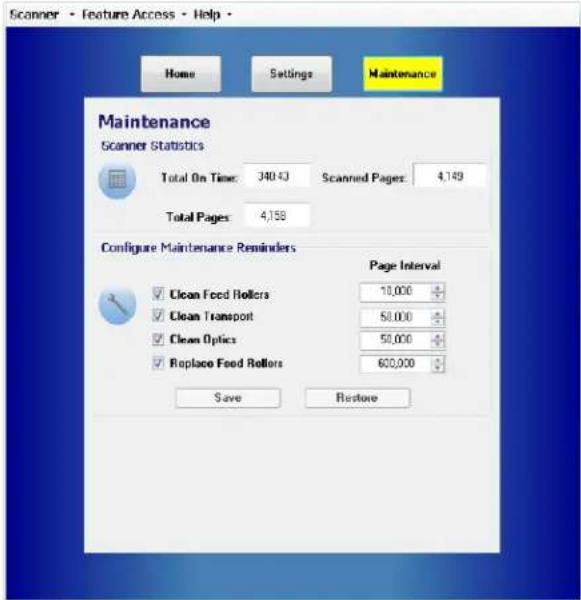Viewport: 581px width, 600px height.
Task: Click the Scanner Statistics heading
Action: point(152,146)
